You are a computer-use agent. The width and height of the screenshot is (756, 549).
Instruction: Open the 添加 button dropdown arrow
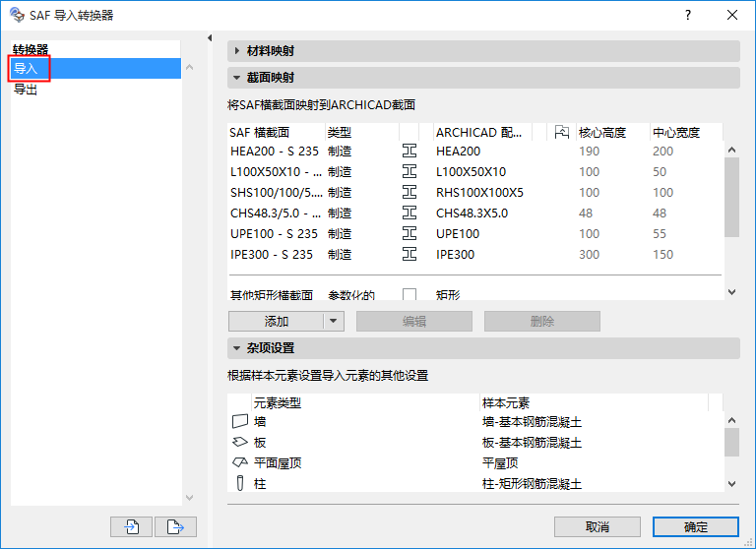pos(334,321)
